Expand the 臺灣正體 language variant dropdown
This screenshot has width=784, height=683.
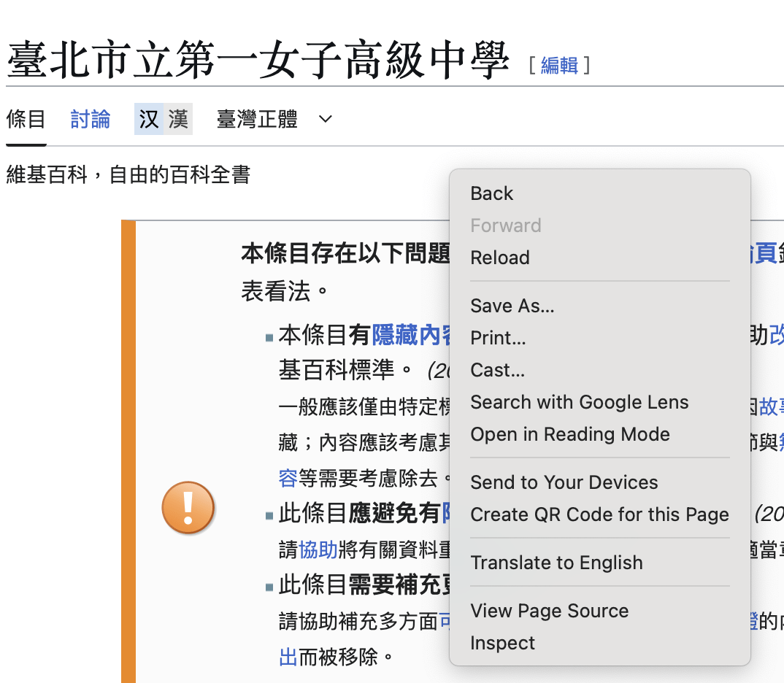pyautogui.click(x=274, y=120)
